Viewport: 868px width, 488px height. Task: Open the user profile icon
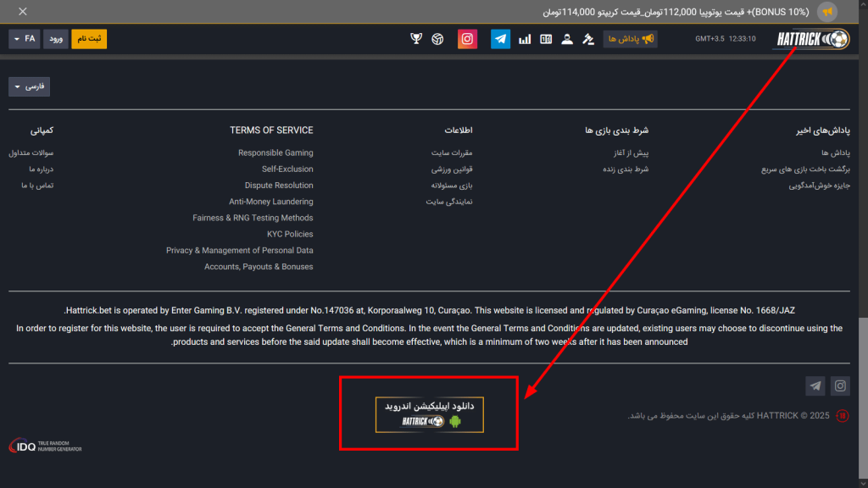pos(567,38)
